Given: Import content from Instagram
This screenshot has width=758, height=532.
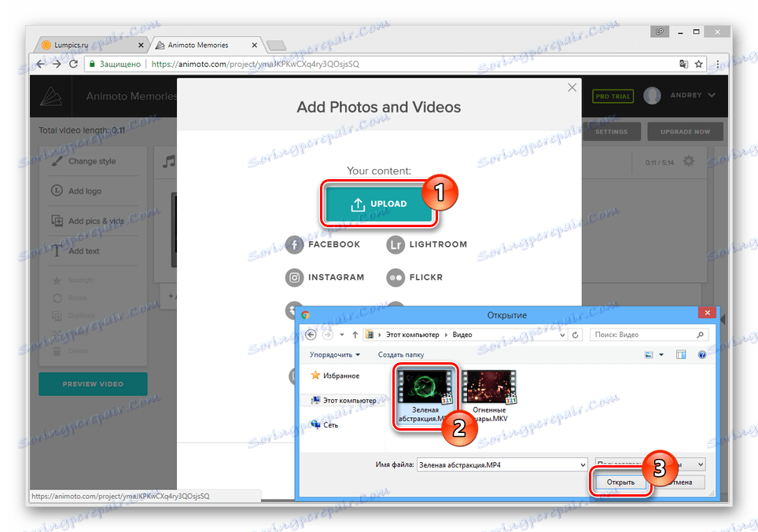Looking at the screenshot, I should pyautogui.click(x=325, y=277).
